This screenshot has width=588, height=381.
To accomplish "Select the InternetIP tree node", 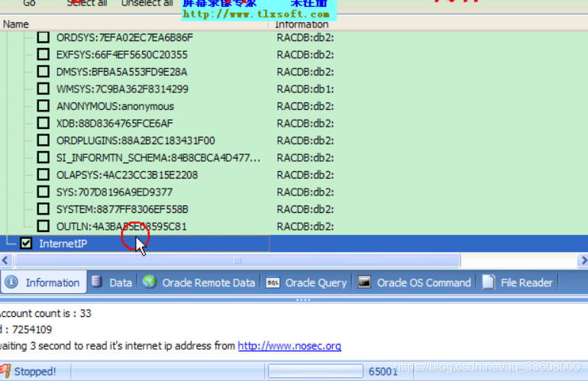I will click(63, 244).
